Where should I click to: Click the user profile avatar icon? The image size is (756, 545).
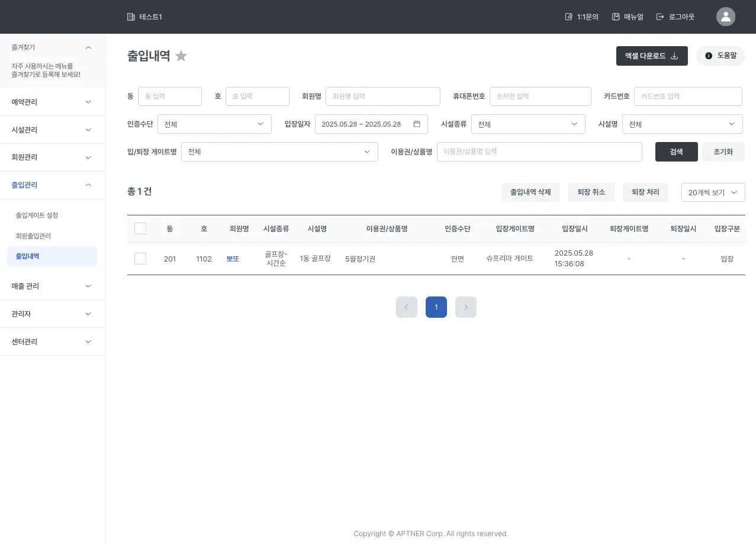(x=726, y=17)
